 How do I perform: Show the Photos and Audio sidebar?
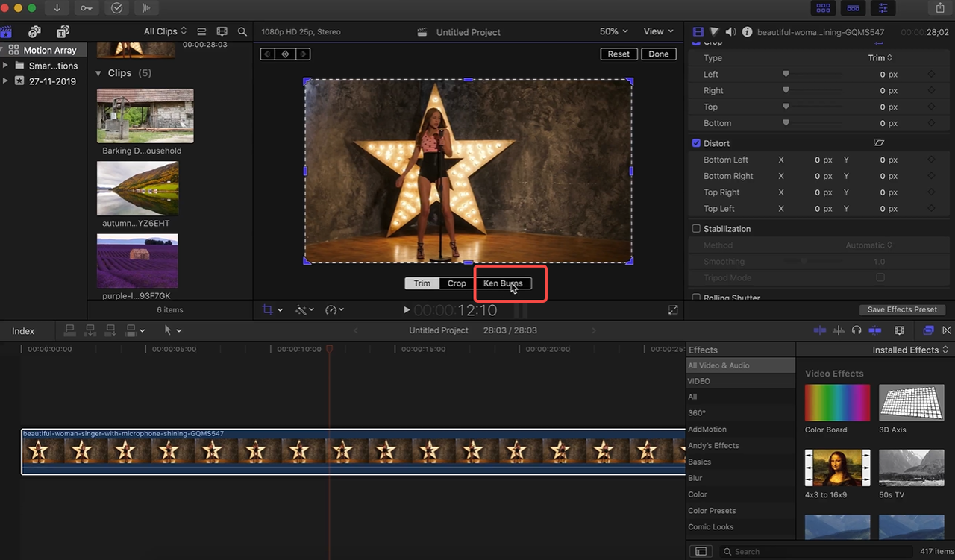pos(34,31)
